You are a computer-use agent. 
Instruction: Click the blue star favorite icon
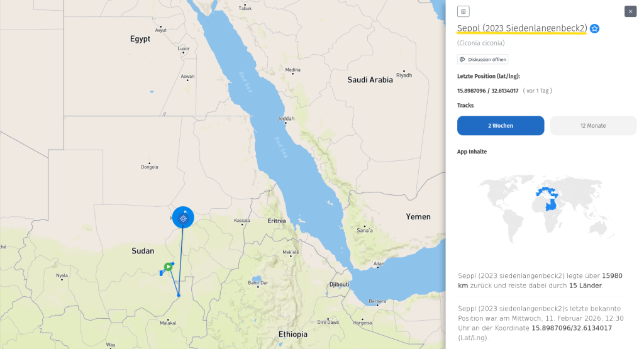click(x=594, y=28)
